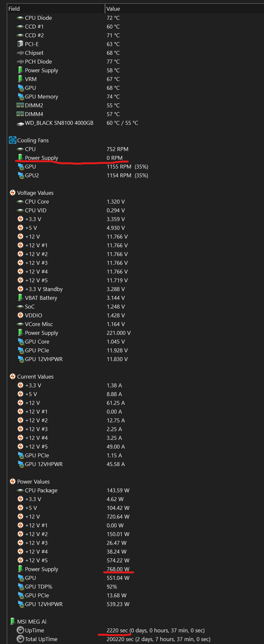Click the Field column header
Viewport: 264px width, 644px height.
tap(14, 9)
